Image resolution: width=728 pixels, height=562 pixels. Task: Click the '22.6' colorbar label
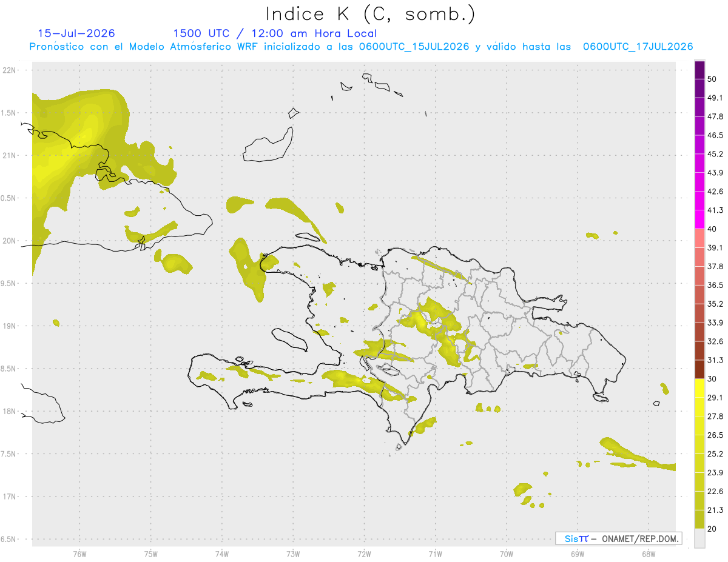pyautogui.click(x=715, y=491)
